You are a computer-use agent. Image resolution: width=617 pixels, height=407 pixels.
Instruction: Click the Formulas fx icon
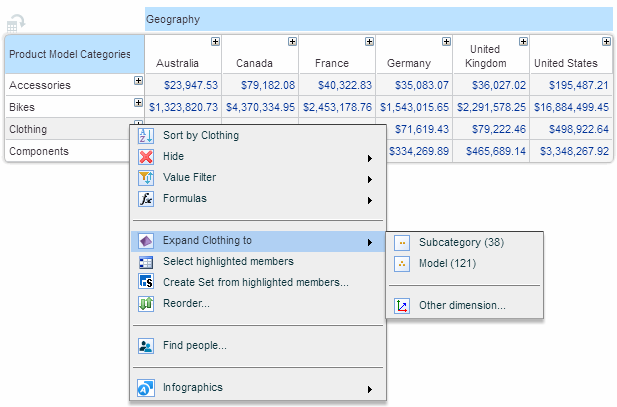[146, 199]
